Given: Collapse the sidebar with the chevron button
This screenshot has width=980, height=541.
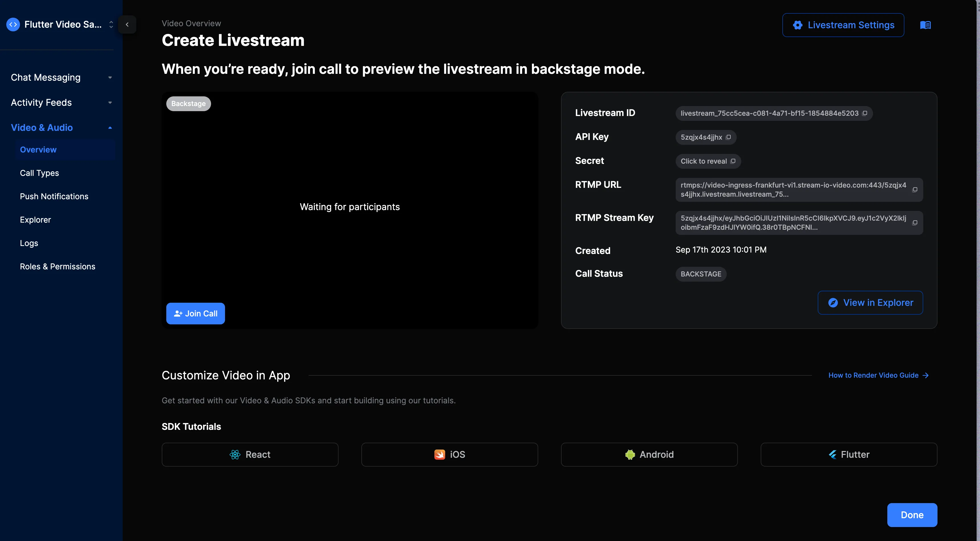Looking at the screenshot, I should 127,24.
